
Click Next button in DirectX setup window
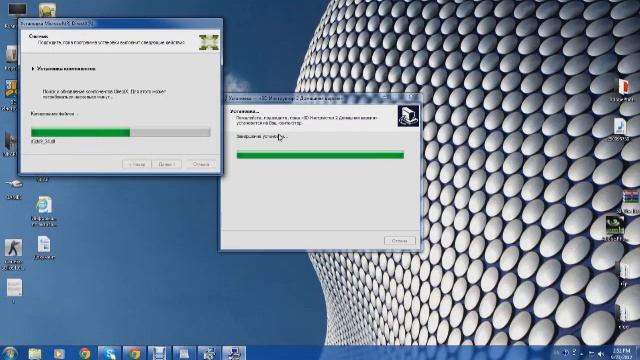(167, 164)
